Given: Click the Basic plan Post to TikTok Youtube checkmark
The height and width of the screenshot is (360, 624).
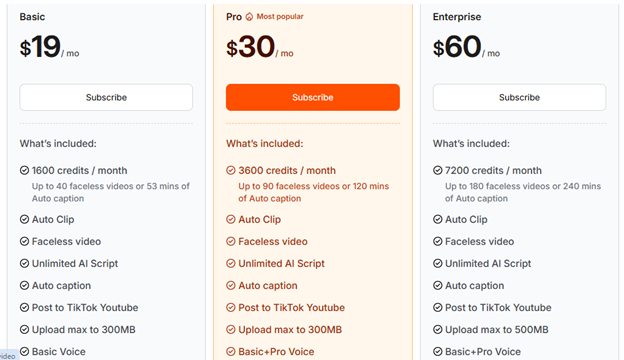Looking at the screenshot, I should [x=24, y=307].
